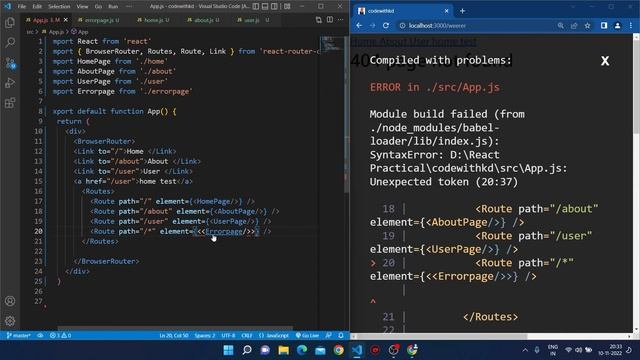Click the browser horizontal scrollbar

pos(441,337)
